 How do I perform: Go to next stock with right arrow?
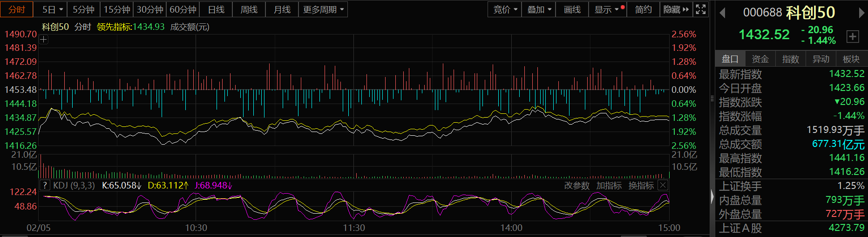click(861, 13)
